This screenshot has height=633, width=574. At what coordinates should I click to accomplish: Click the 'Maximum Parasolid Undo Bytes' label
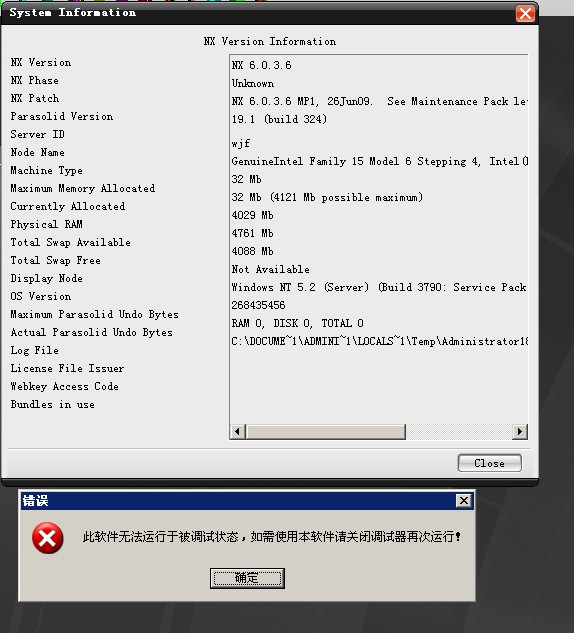click(x=94, y=314)
